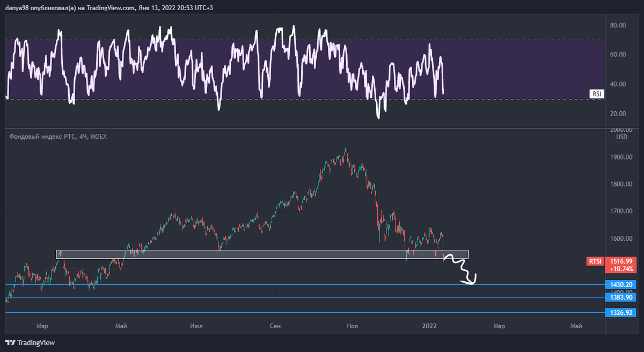Click the Сен label on time axis
The width and height of the screenshot is (644, 352).
click(275, 326)
